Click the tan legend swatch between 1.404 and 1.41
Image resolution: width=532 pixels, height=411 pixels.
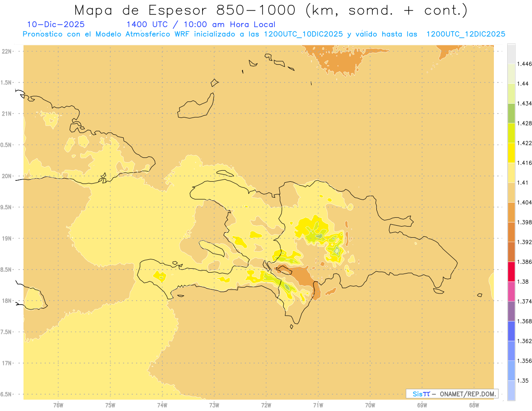coord(511,192)
